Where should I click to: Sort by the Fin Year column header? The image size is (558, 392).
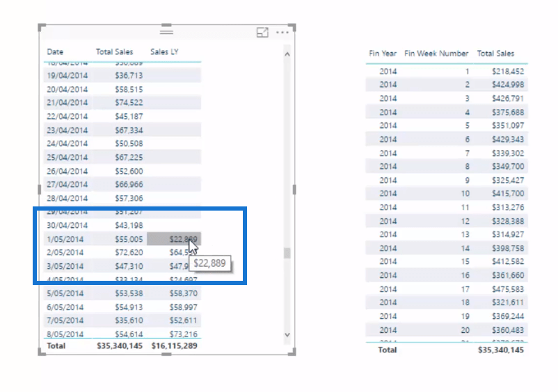[383, 54]
